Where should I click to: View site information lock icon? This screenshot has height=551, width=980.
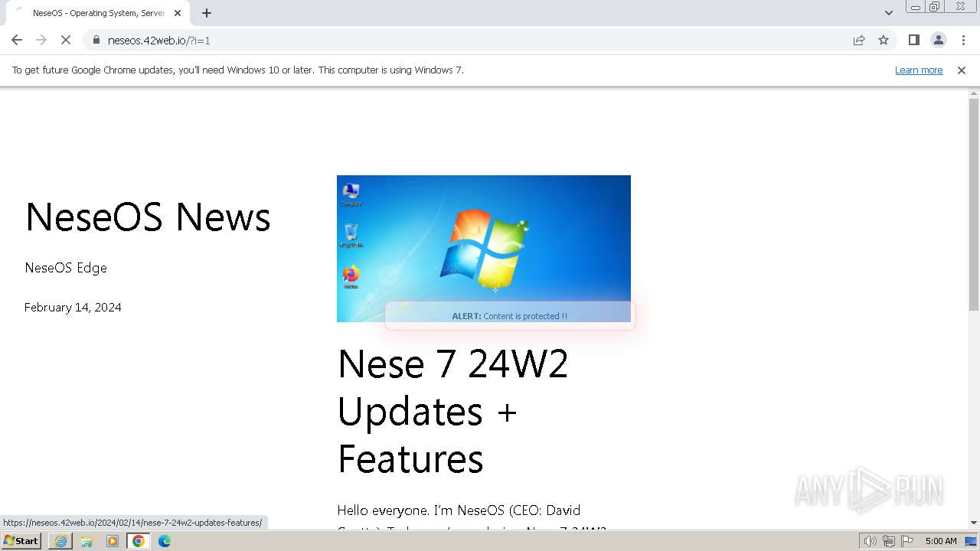point(96,40)
